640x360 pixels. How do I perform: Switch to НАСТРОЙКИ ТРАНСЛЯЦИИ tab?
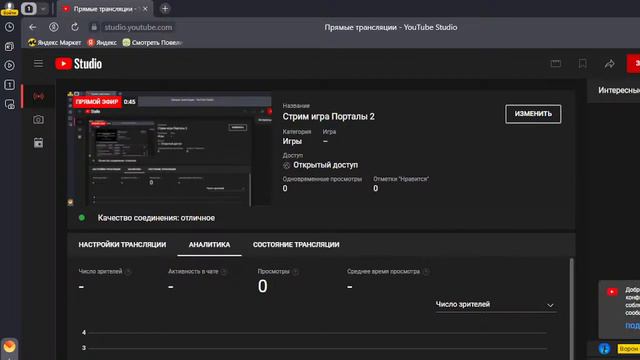click(x=122, y=245)
